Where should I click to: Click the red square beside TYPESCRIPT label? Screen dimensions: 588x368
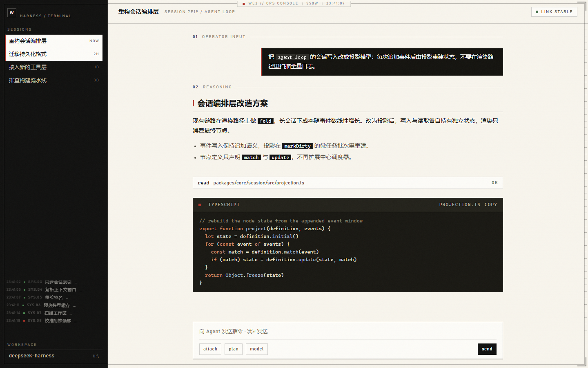point(200,204)
